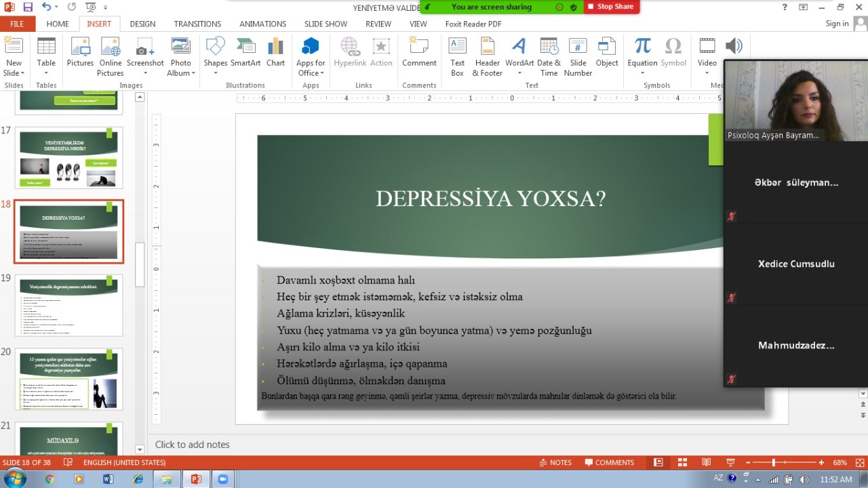Open the Shapes gallery dropdown
This screenshot has width=868, height=488.
coord(215,73)
